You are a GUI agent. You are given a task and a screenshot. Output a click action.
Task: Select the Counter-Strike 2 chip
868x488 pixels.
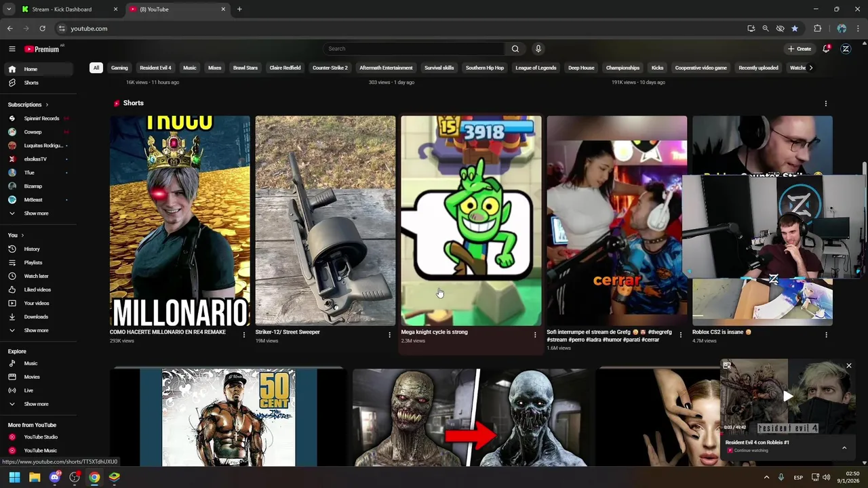[x=330, y=68]
